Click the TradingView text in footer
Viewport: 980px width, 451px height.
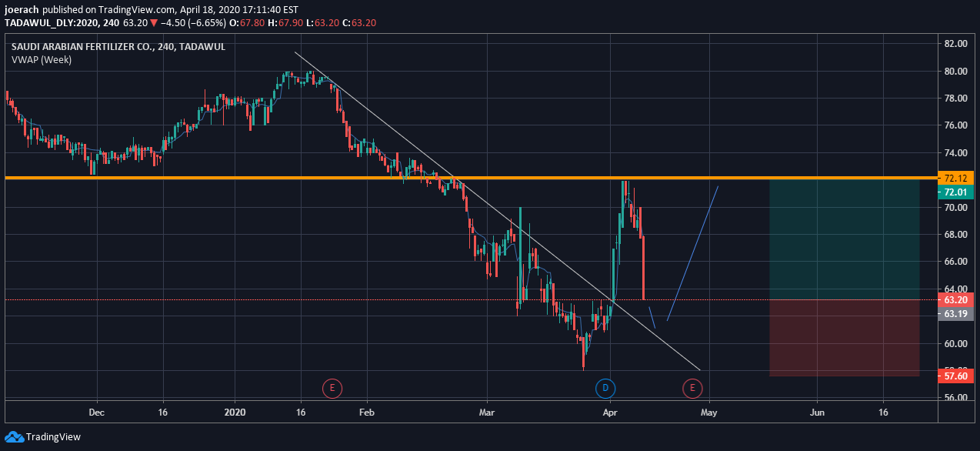coord(53,437)
